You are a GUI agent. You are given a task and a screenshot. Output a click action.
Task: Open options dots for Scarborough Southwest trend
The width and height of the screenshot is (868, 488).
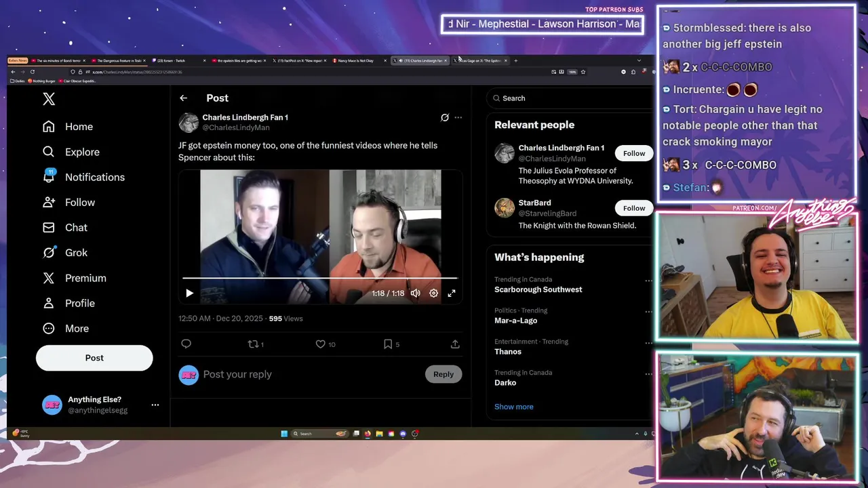pos(648,281)
